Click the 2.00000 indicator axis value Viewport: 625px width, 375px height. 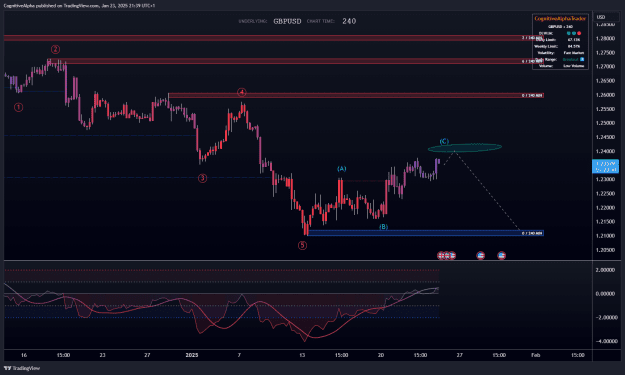click(x=605, y=270)
